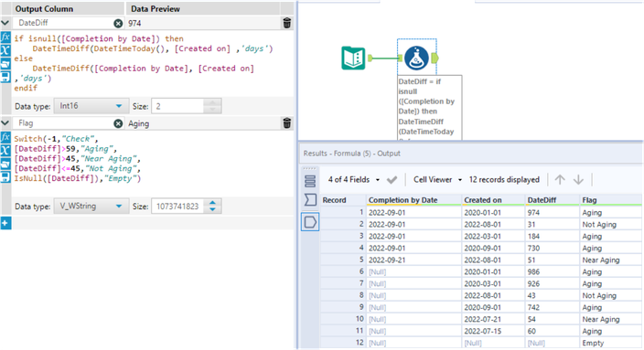Click inside the DateDiff expression editor
This screenshot has height=350, width=644.
click(152, 64)
